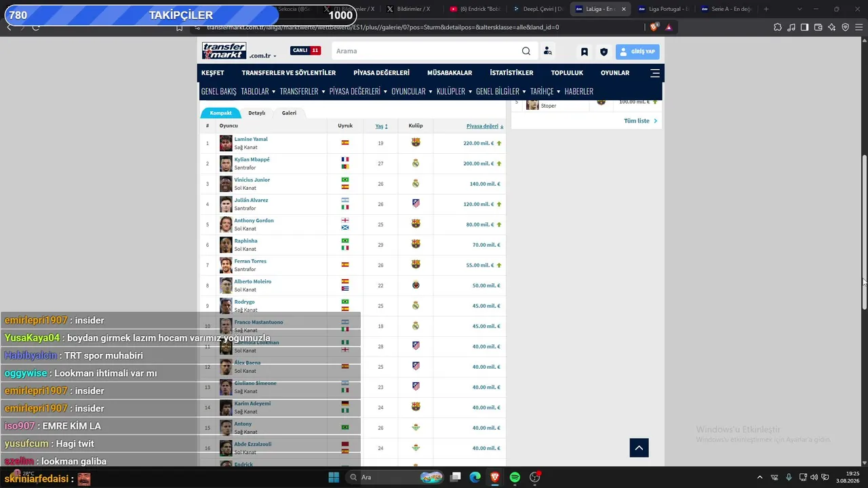
Task: Click Atlético Madrid crest in Julián Alvarez row
Action: pos(416,203)
